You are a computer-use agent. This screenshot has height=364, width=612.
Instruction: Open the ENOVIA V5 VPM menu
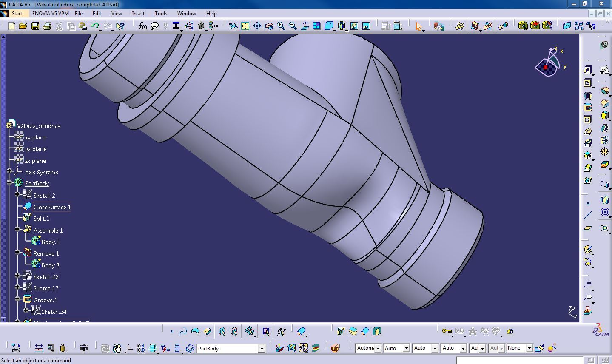51,14
